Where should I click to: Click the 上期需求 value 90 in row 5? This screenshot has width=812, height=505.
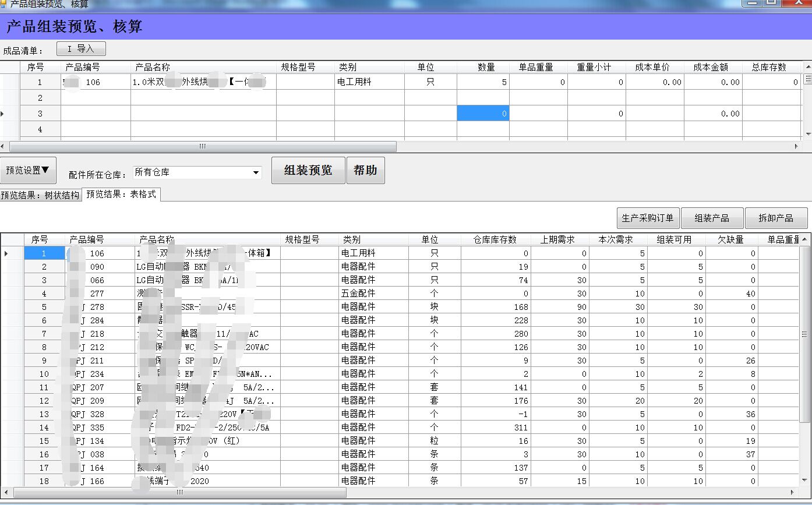(560, 307)
